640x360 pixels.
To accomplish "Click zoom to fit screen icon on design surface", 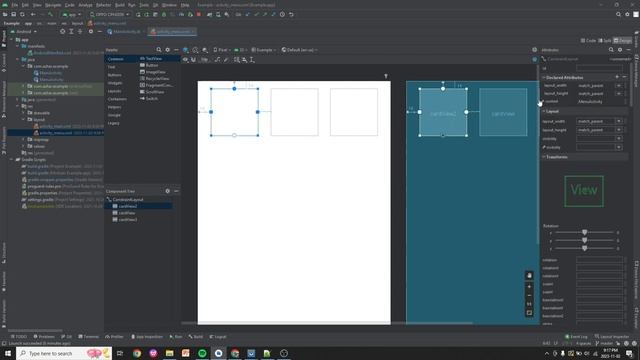I will tap(529, 313).
